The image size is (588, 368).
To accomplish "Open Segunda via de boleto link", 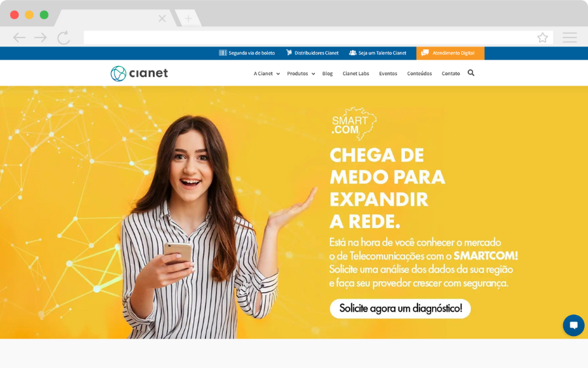I will pos(247,53).
